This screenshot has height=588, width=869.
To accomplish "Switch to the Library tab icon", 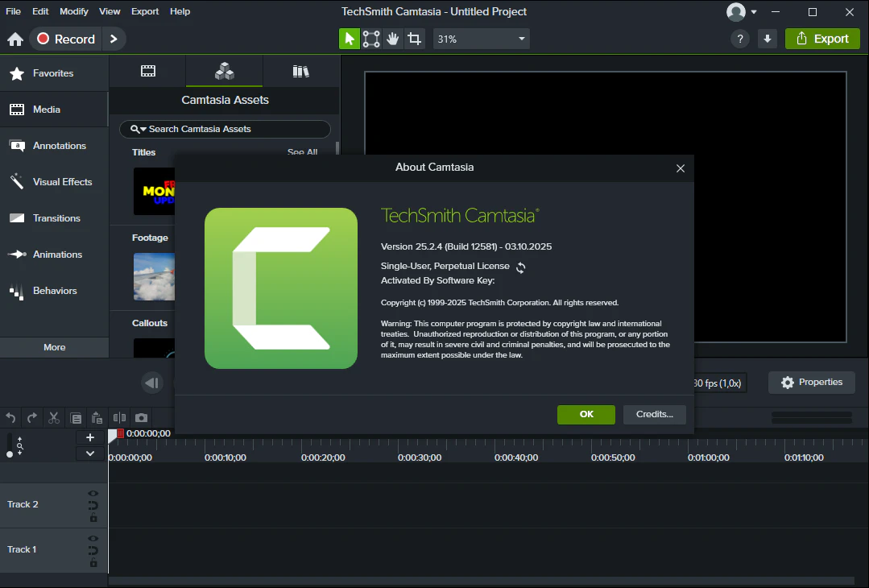I will [301, 71].
